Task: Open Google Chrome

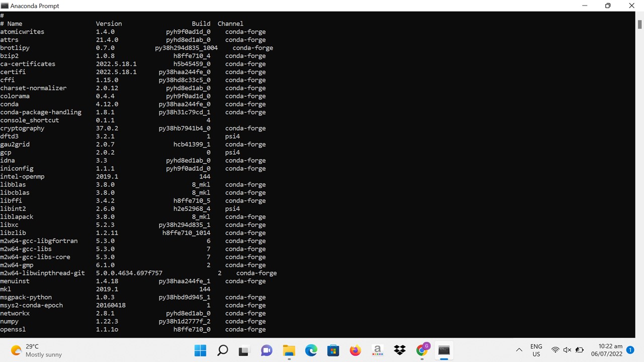Action: click(422, 350)
